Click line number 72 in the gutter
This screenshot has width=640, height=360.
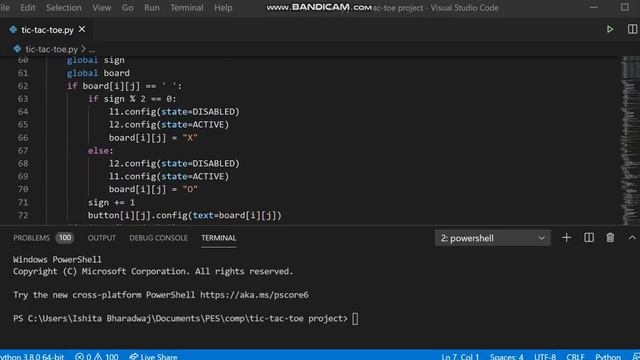(23, 215)
